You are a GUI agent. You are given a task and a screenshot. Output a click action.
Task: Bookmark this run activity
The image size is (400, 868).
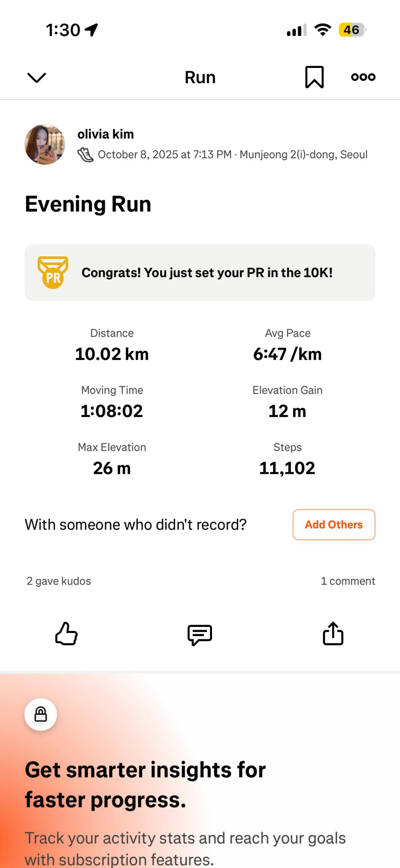point(314,77)
